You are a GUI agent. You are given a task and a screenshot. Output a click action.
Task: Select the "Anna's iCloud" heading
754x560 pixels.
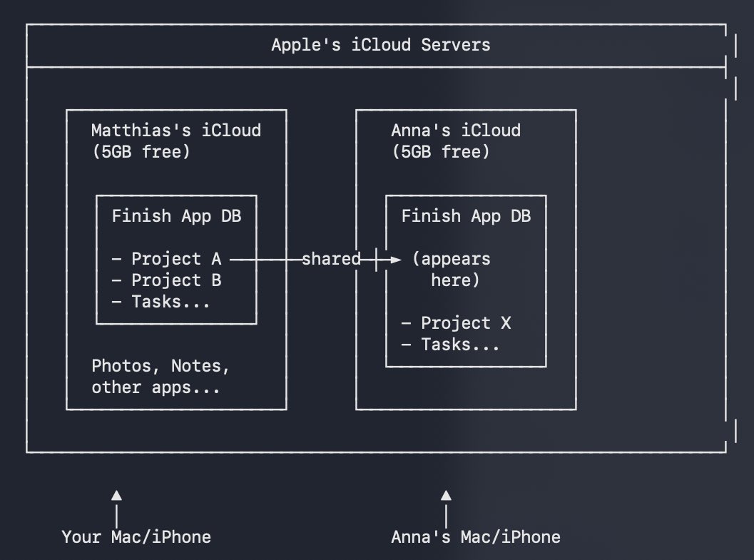(456, 131)
